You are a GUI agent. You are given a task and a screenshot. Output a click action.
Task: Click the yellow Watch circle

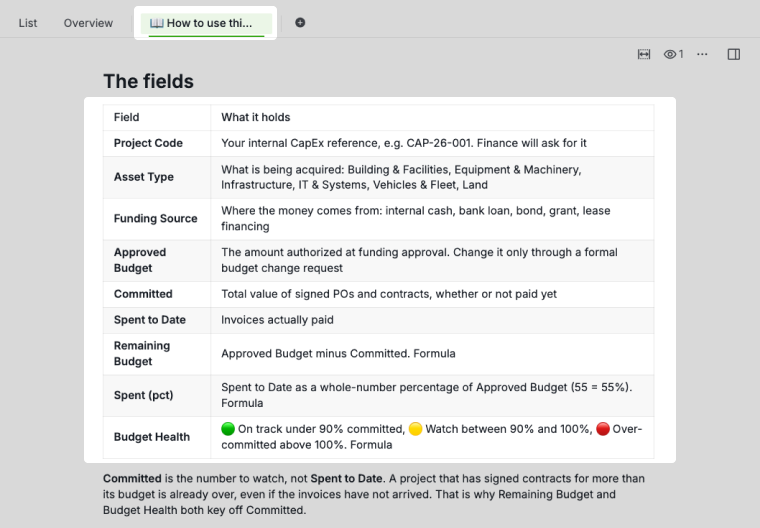click(415, 429)
